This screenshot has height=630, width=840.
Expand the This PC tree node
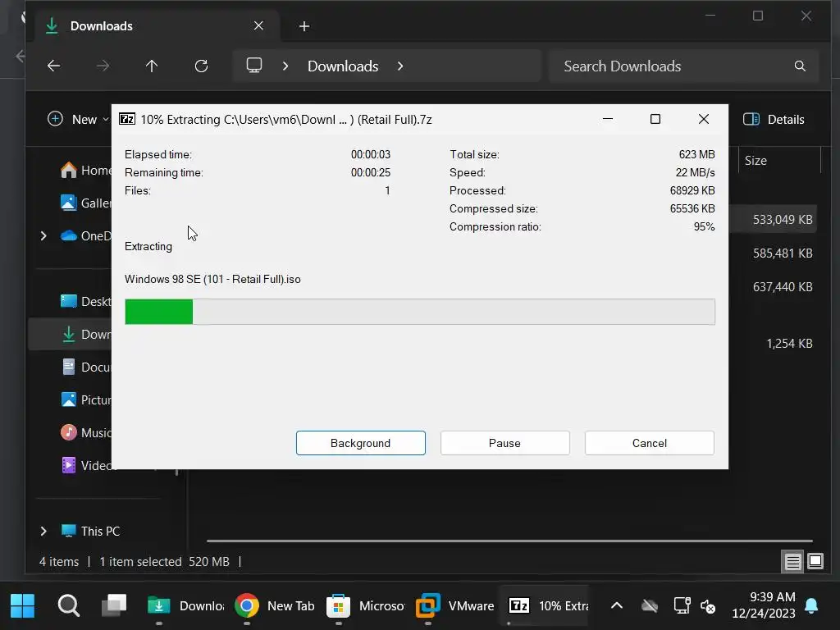coord(43,531)
